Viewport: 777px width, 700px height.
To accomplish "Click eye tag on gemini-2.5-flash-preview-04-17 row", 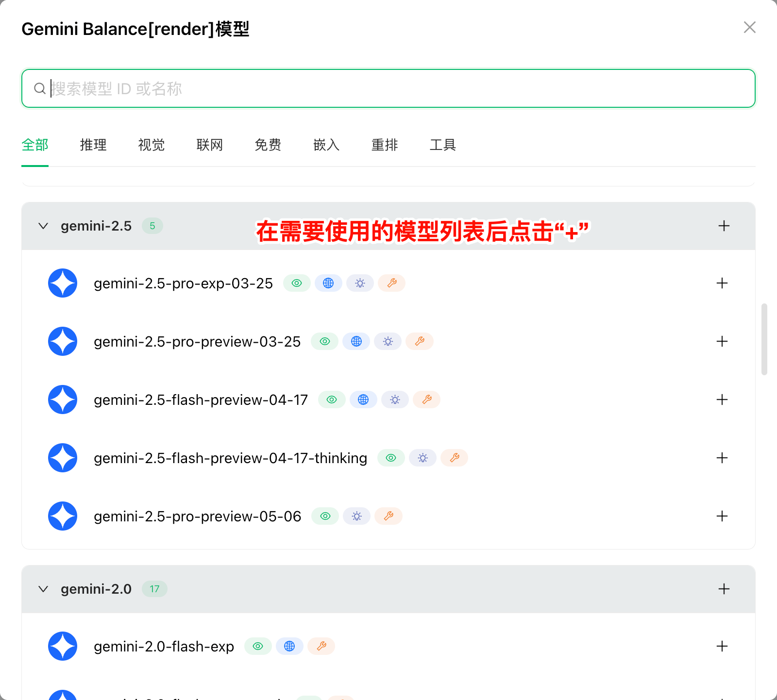I will pos(332,400).
